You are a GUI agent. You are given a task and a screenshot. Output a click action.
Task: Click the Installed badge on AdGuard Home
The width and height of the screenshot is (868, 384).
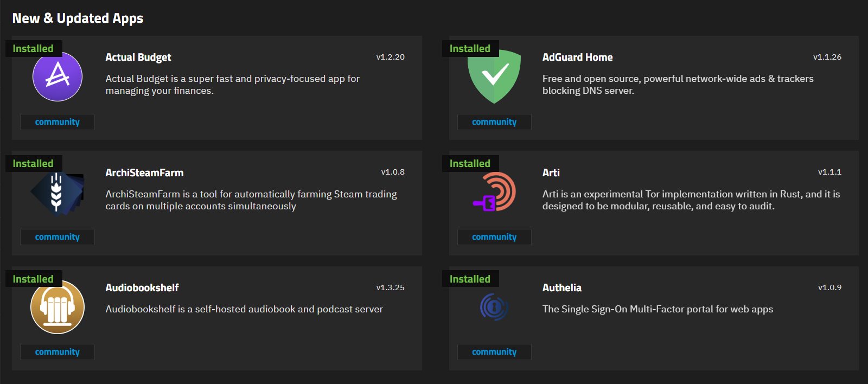[x=470, y=49]
